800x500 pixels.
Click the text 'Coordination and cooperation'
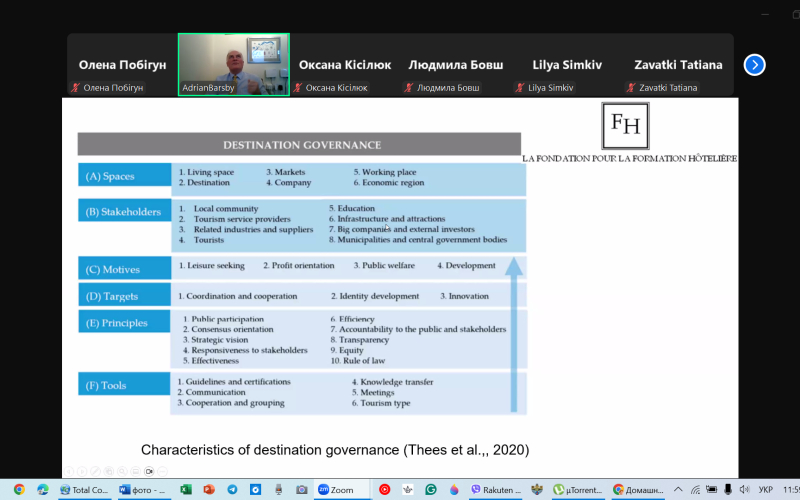click(241, 296)
